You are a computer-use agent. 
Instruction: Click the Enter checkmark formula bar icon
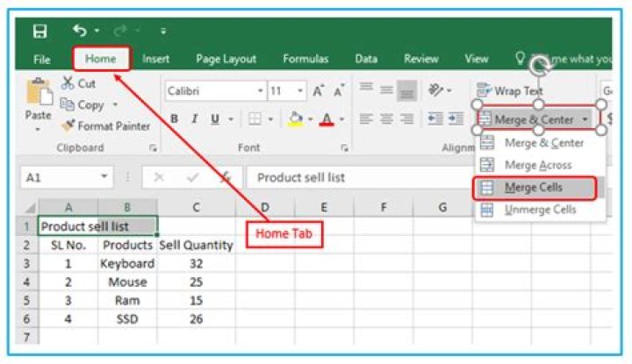192,177
